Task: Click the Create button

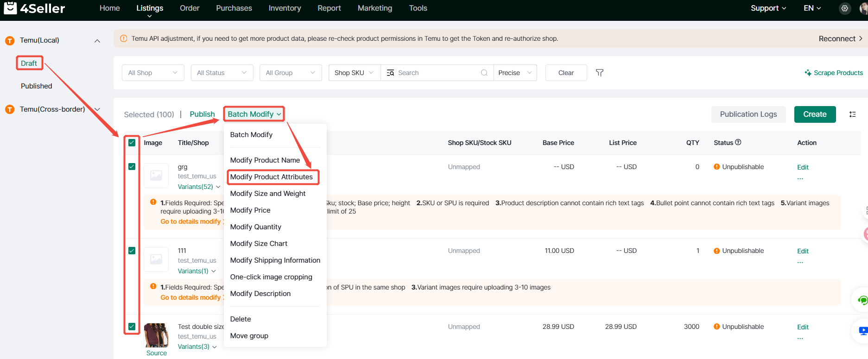Action: [815, 114]
